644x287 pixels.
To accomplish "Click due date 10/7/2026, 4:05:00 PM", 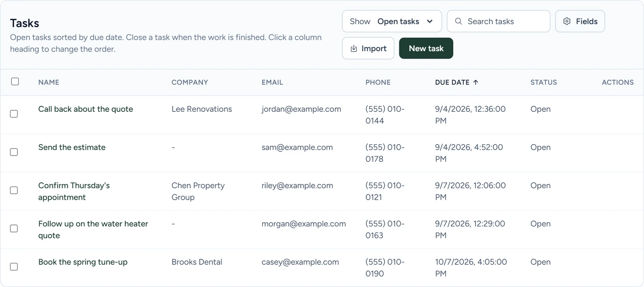I will tap(471, 268).
